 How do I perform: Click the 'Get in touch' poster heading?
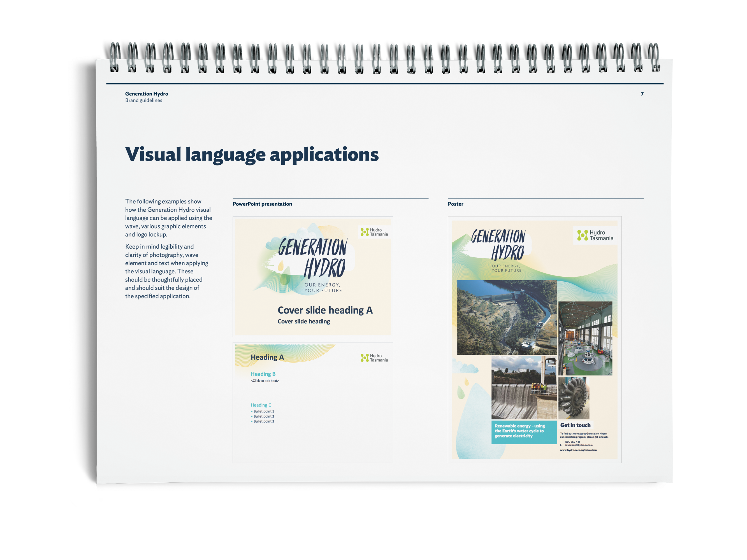(x=576, y=425)
